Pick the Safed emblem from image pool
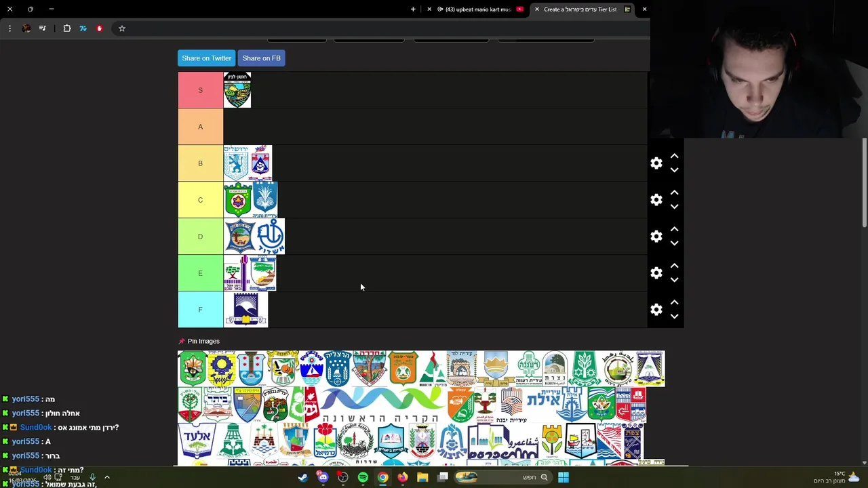This screenshot has width=868, height=488. 632,442
